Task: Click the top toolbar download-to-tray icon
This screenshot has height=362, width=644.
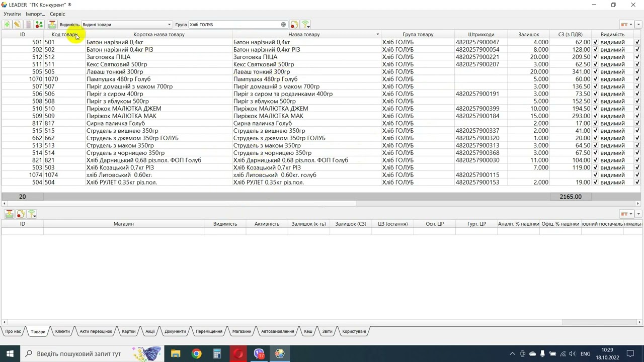Action: pos(52,24)
